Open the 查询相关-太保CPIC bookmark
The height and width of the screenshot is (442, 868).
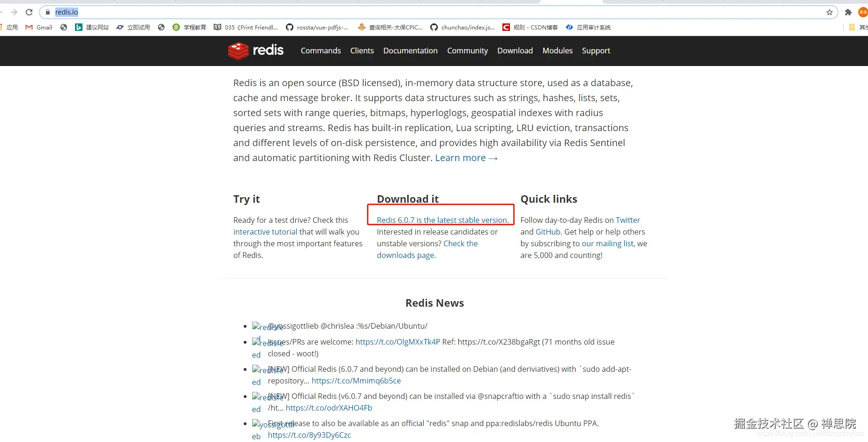point(390,27)
